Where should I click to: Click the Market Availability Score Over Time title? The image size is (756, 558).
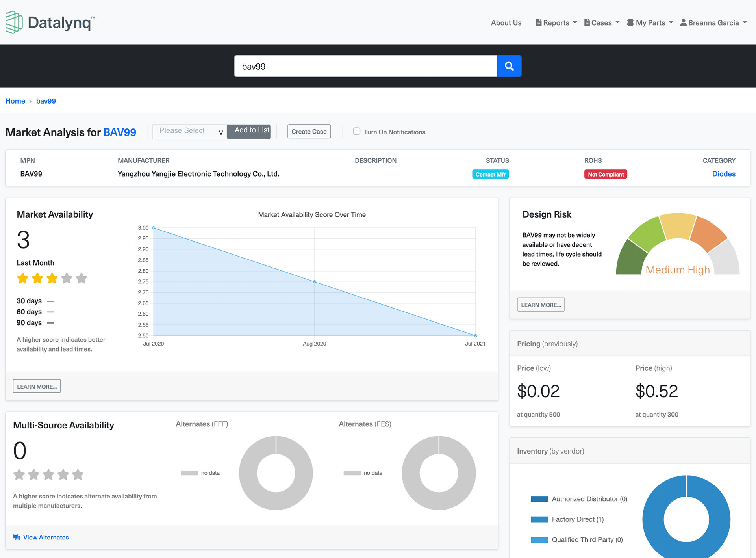click(312, 215)
